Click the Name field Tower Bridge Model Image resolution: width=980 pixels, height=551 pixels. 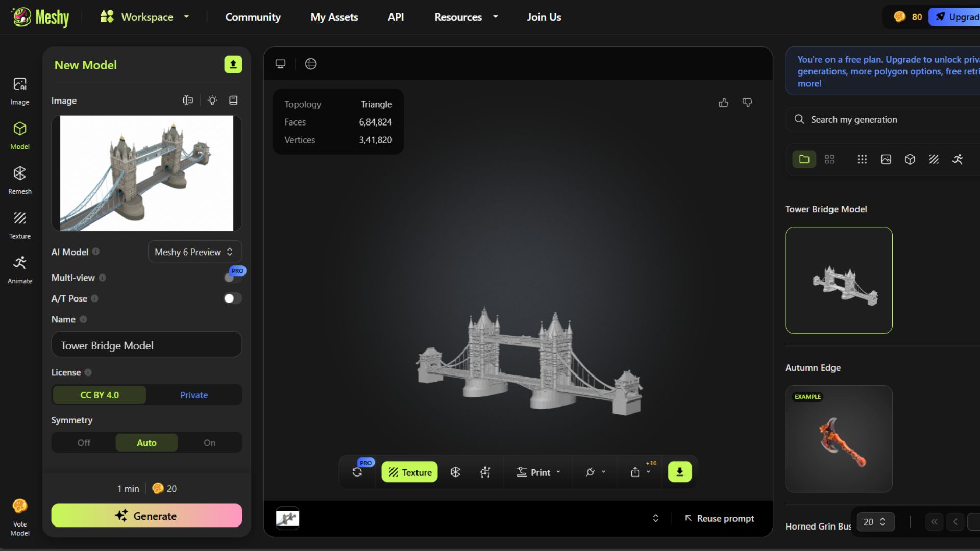click(146, 345)
